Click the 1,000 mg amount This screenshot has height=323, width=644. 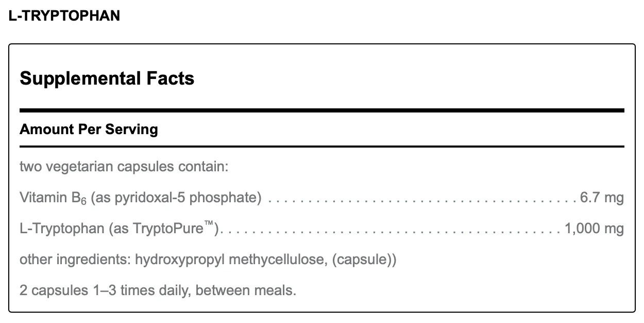pyautogui.click(x=594, y=228)
